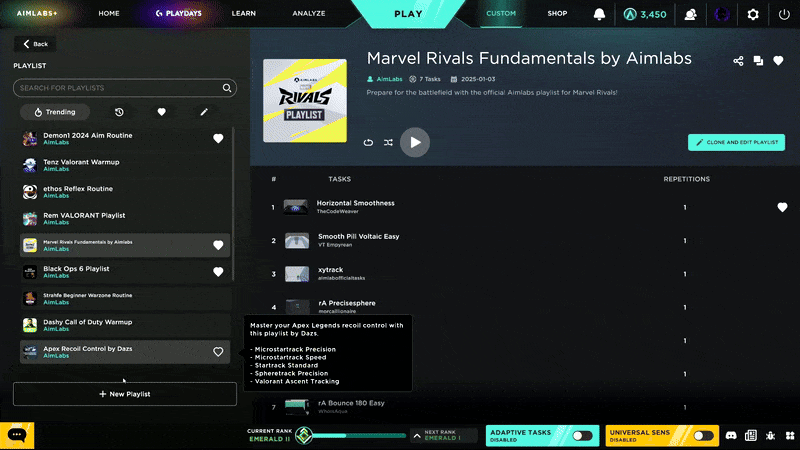
Task: Copy the playlist using duplicate icon
Action: coord(758,61)
